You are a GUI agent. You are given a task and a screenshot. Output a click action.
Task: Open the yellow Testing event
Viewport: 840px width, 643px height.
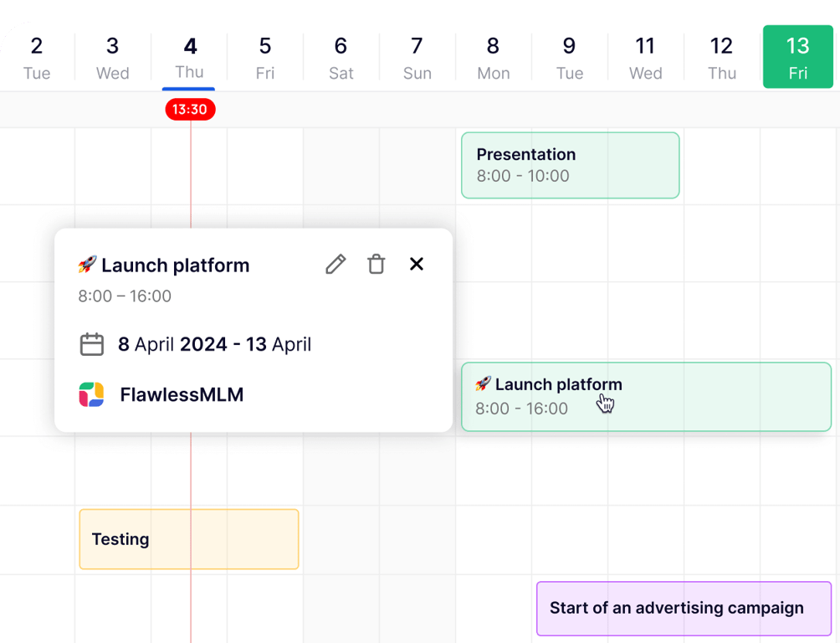pos(188,539)
